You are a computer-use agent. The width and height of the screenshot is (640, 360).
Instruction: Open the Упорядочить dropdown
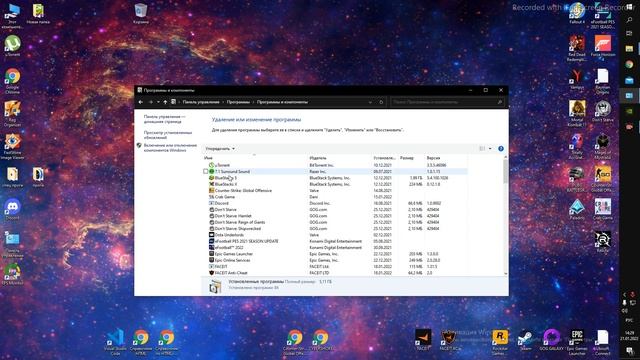tap(220, 149)
